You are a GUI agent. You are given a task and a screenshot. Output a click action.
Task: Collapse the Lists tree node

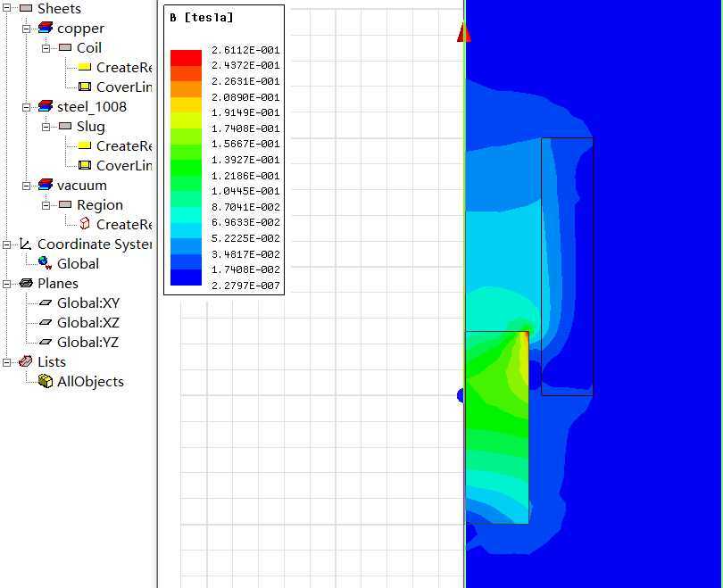tap(7, 362)
